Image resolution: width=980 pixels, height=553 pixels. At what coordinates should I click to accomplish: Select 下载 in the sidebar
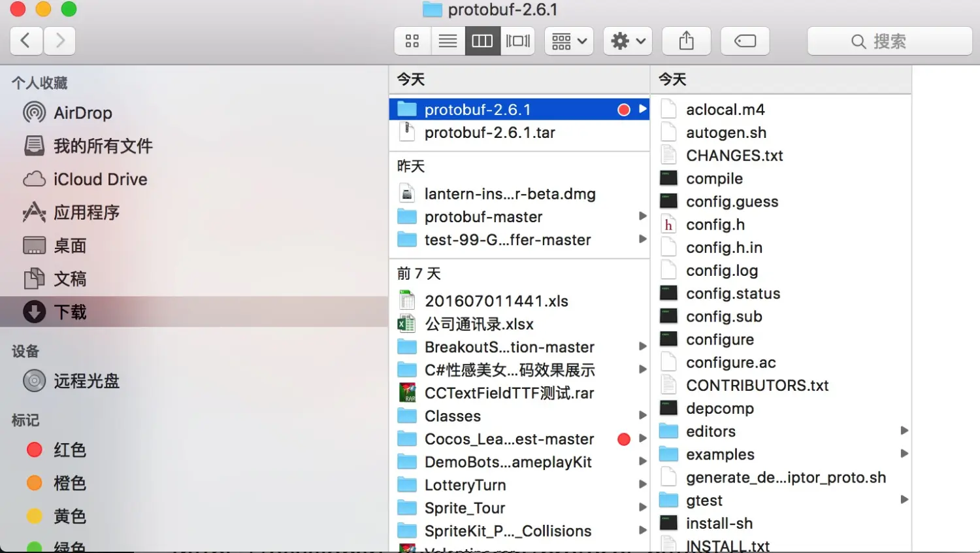point(194,312)
